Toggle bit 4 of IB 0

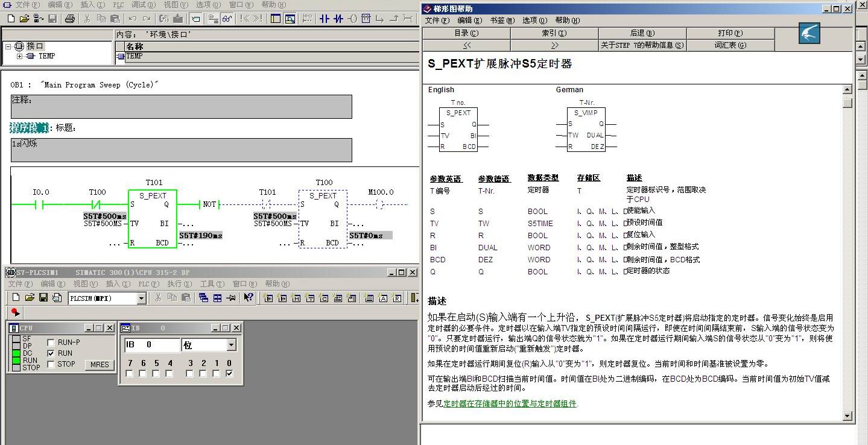coord(169,374)
